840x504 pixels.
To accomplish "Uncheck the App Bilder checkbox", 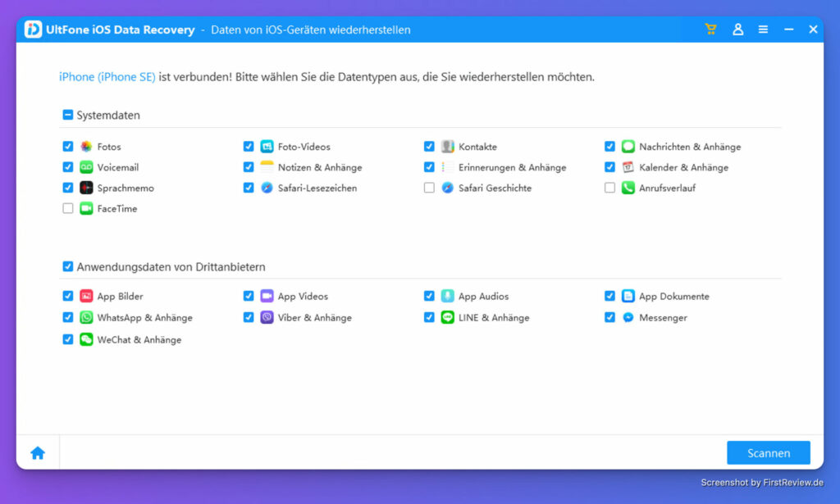I will pos(67,296).
